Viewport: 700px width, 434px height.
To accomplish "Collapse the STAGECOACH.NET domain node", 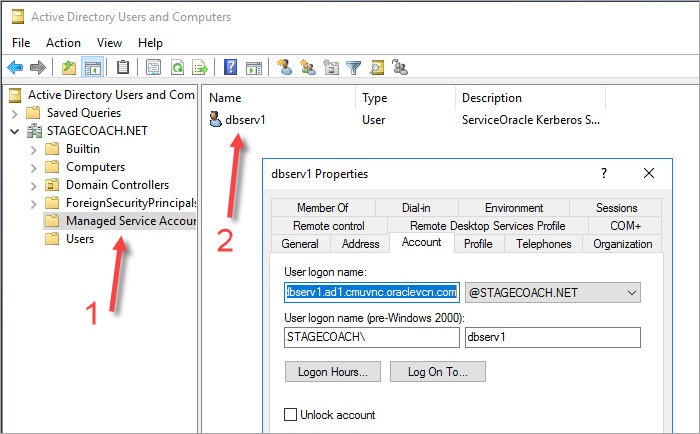I will tap(14, 131).
